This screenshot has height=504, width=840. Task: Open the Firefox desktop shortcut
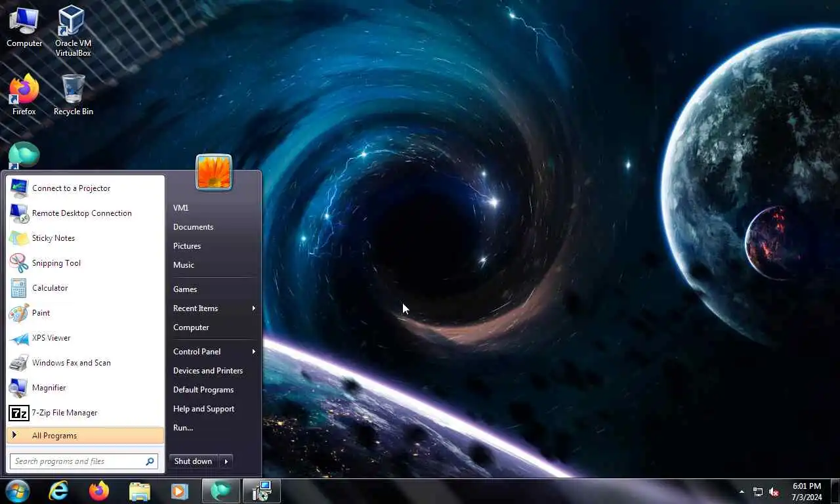pyautogui.click(x=24, y=95)
